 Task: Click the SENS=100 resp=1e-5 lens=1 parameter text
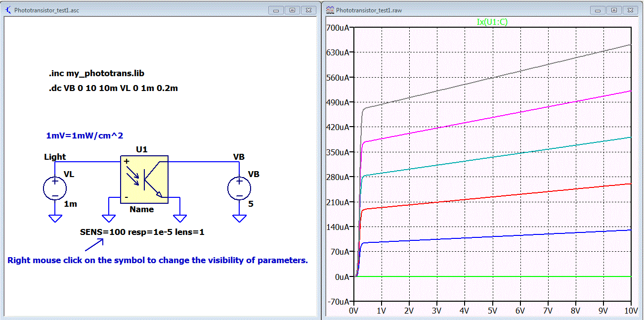142,231
